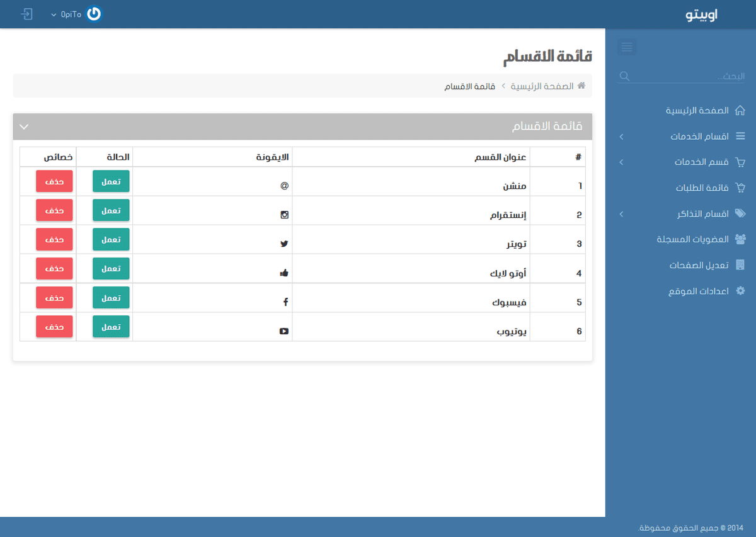The image size is (756, 537).
Task: Click the users icon for العضويات المسجلة
Action: [740, 239]
